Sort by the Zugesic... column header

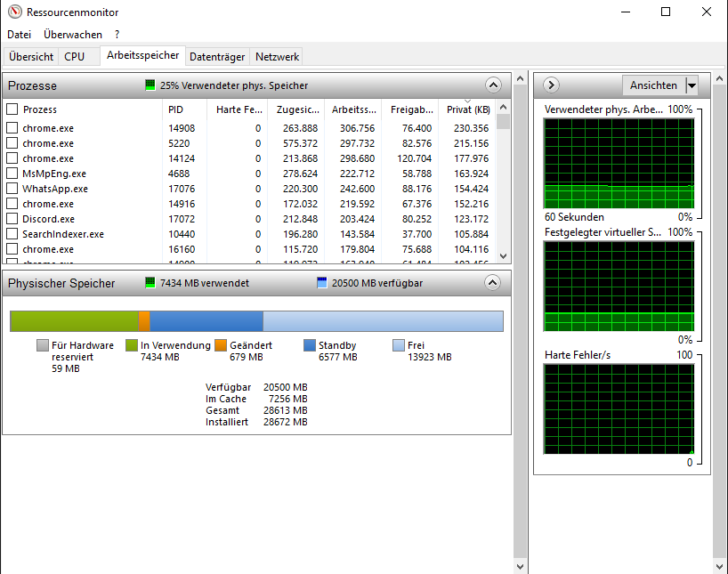(296, 109)
